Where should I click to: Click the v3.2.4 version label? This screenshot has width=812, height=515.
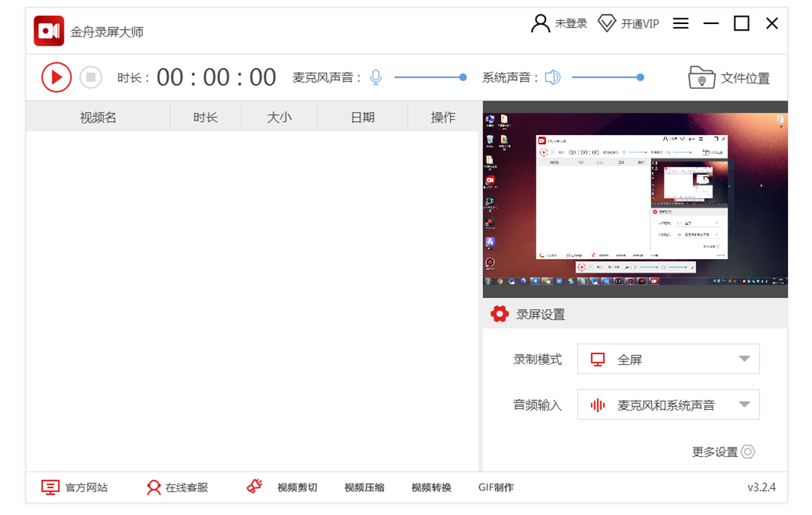(x=761, y=487)
